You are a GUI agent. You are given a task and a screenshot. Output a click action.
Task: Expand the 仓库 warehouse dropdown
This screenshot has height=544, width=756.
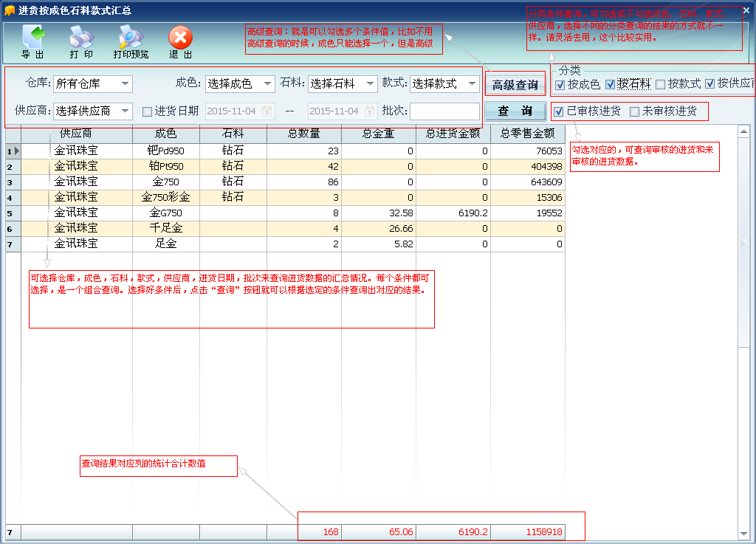(125, 84)
